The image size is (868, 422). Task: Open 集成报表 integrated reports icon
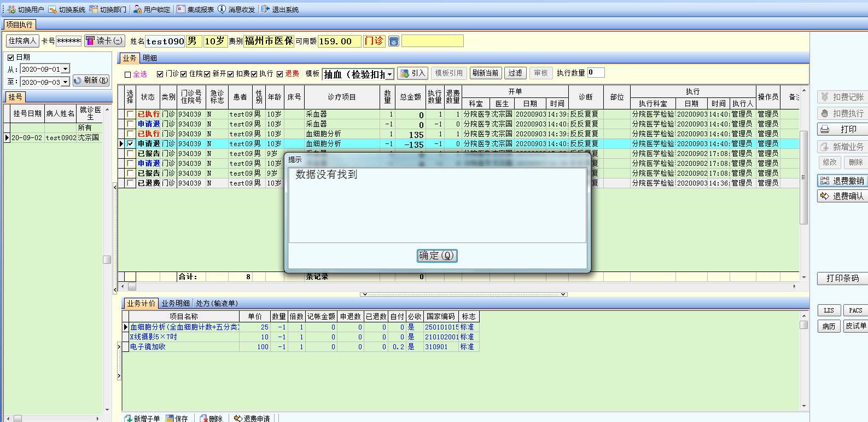[181, 9]
